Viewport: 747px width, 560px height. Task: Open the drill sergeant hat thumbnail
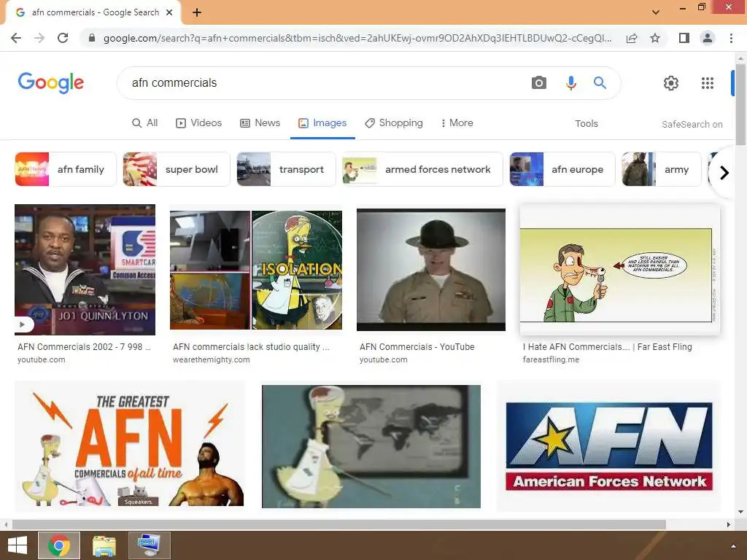[431, 270]
